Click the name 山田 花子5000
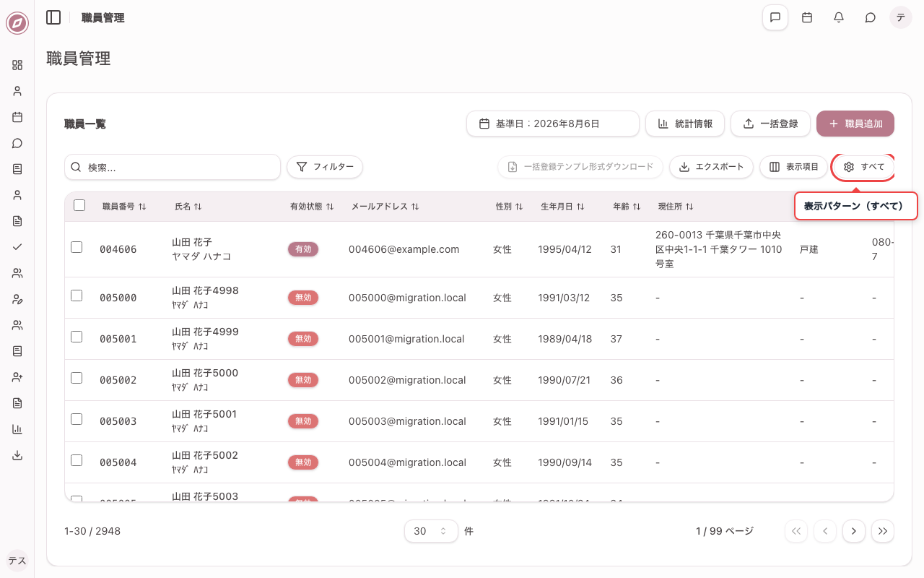 [205, 373]
